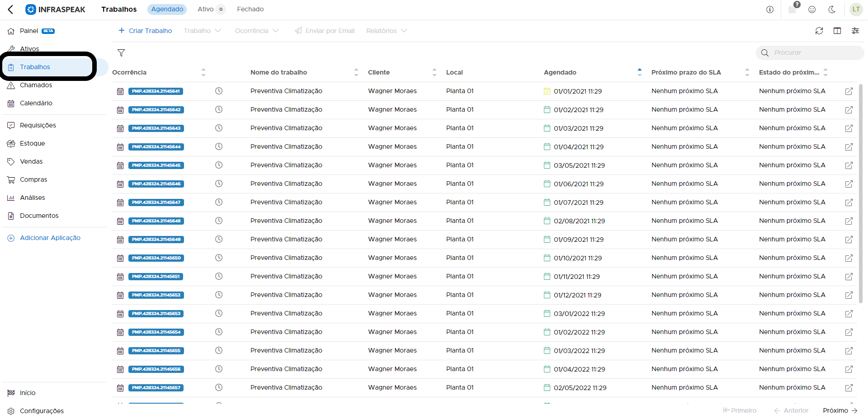Viewport: 868px width, 419px height.
Task: Go to Próximo page
Action: [840, 410]
